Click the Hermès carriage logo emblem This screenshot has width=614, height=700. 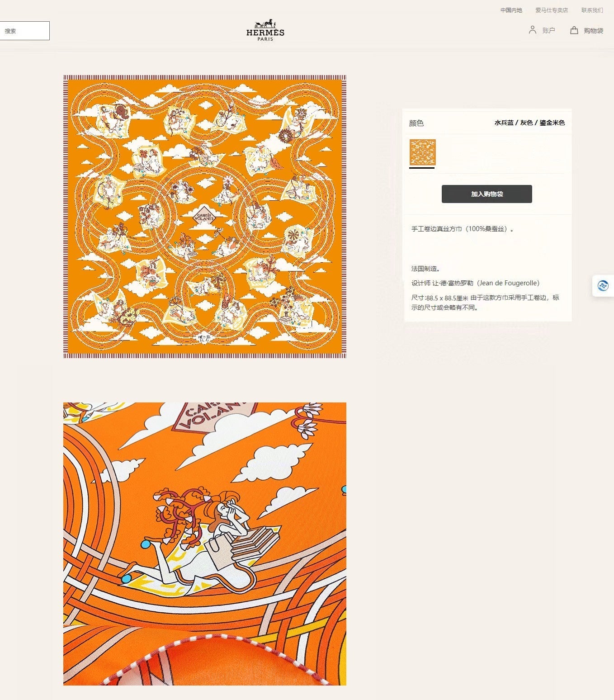tap(265, 24)
